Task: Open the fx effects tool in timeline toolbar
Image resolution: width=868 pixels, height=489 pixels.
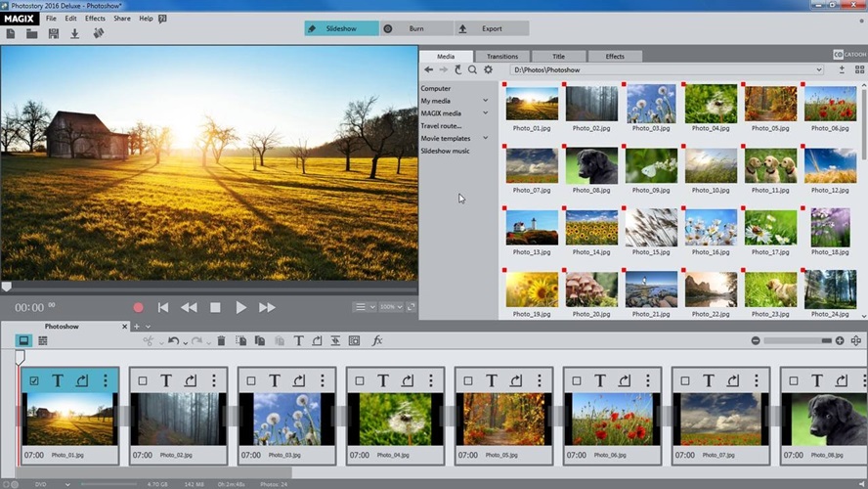Action: 377,340
